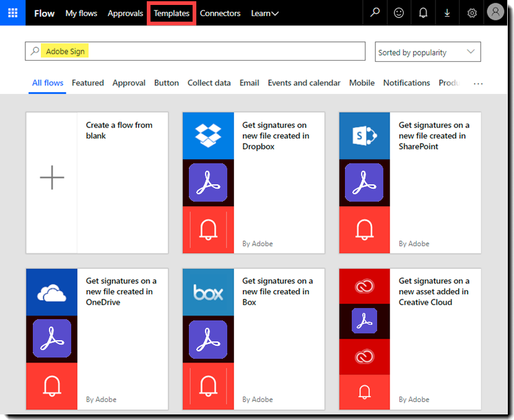514x420 pixels.
Task: Check notifications via the bell icon
Action: pos(423,12)
